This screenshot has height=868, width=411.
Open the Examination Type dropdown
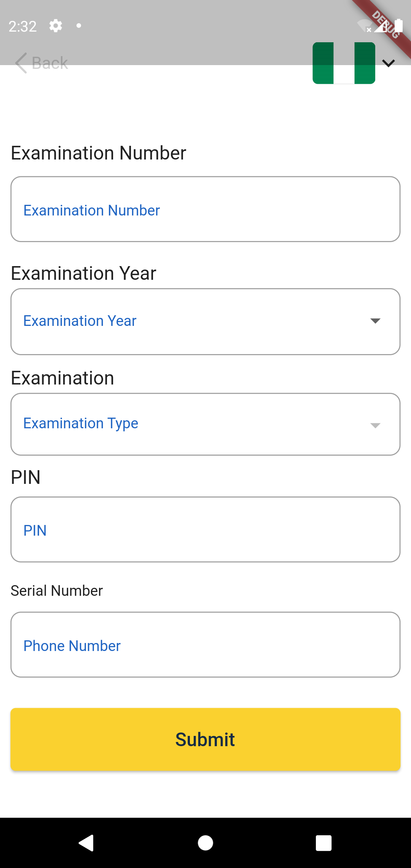(x=205, y=424)
